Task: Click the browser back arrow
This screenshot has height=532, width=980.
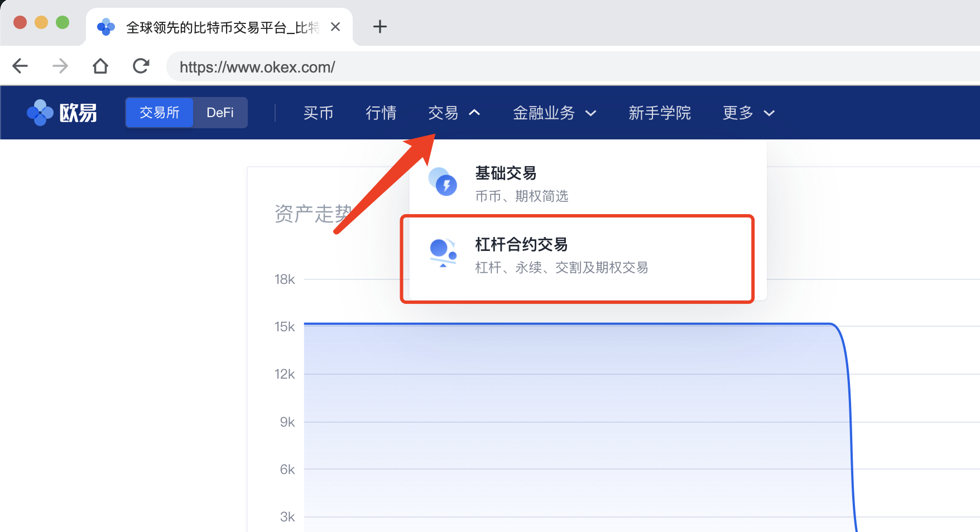Action: (20, 66)
